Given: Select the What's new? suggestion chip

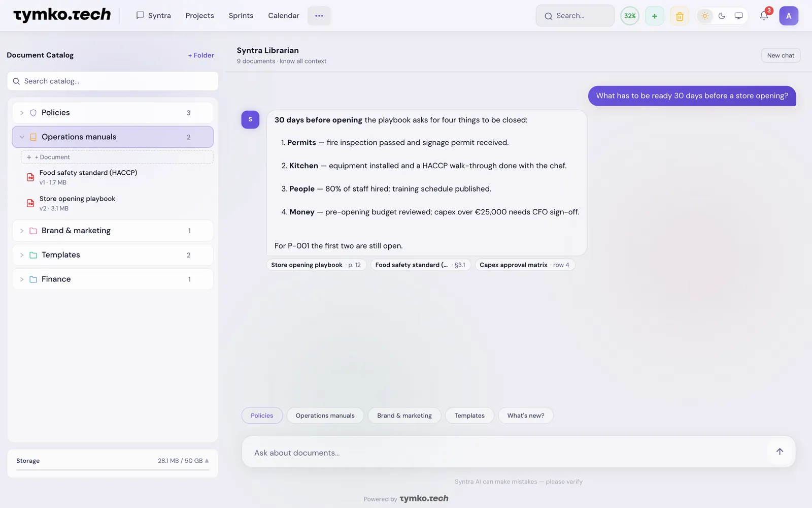Looking at the screenshot, I should pyautogui.click(x=526, y=416).
